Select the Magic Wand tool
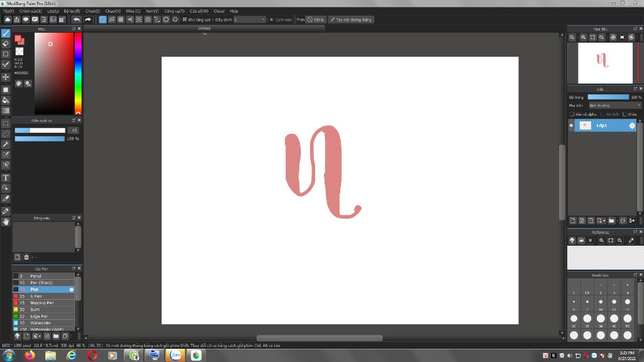 click(6, 144)
